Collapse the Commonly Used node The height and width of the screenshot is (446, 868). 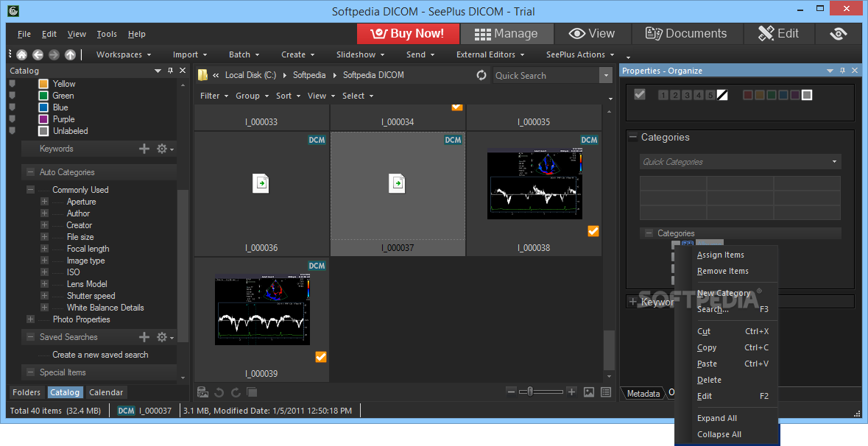(30, 189)
